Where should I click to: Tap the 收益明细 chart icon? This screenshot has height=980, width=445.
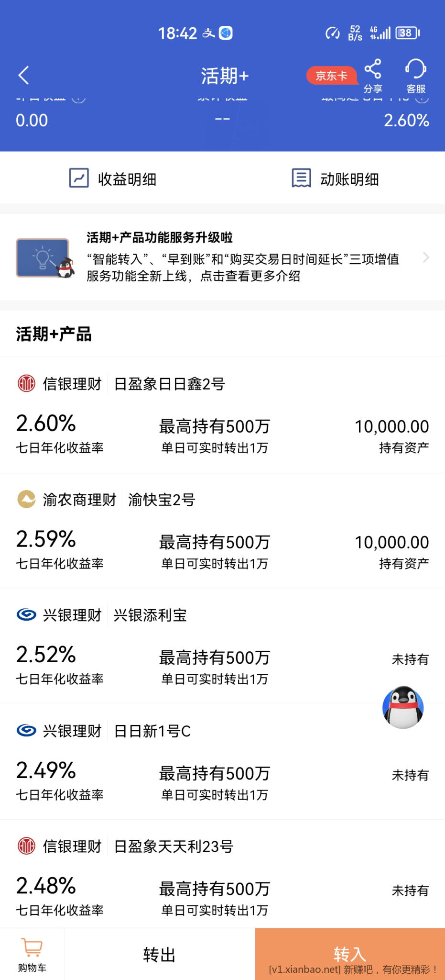point(79,178)
